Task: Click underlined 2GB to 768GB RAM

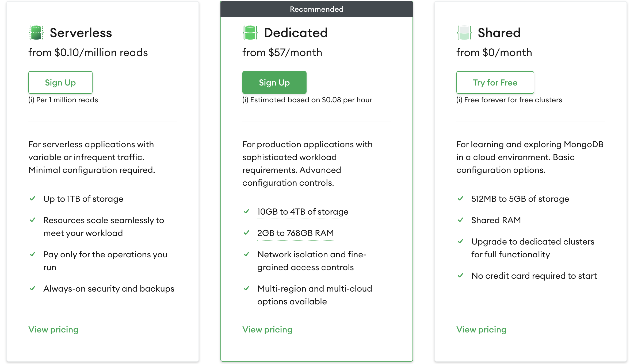Action: pyautogui.click(x=295, y=233)
